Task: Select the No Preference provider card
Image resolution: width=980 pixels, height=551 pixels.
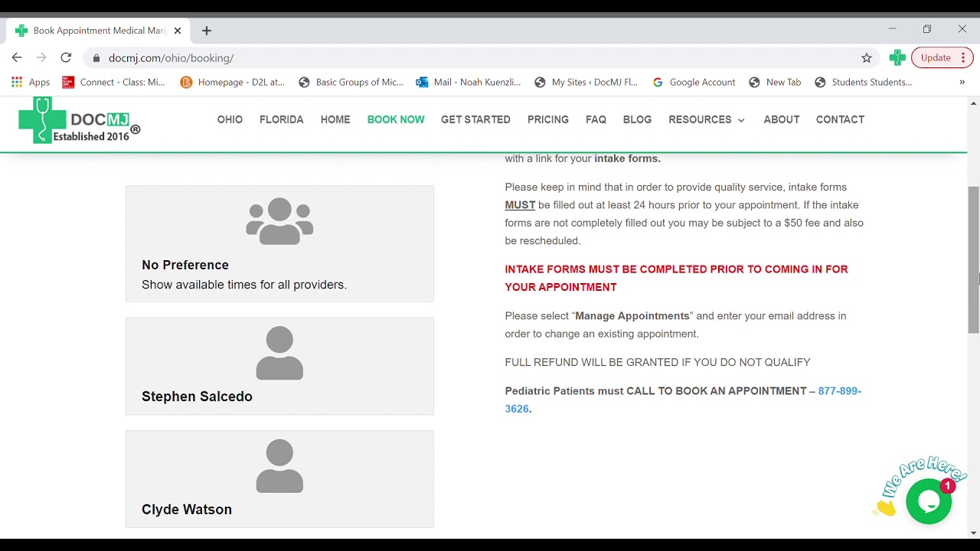Action: tap(279, 243)
